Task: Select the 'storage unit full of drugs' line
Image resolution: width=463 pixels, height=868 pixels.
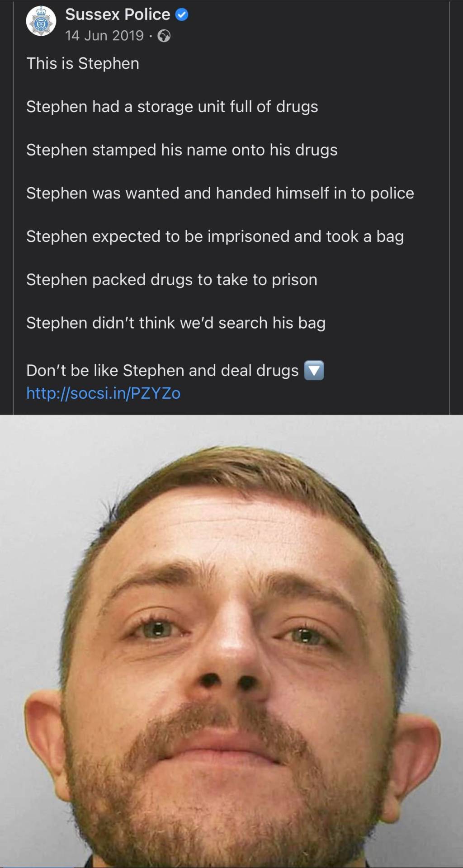Action: pos(172,107)
